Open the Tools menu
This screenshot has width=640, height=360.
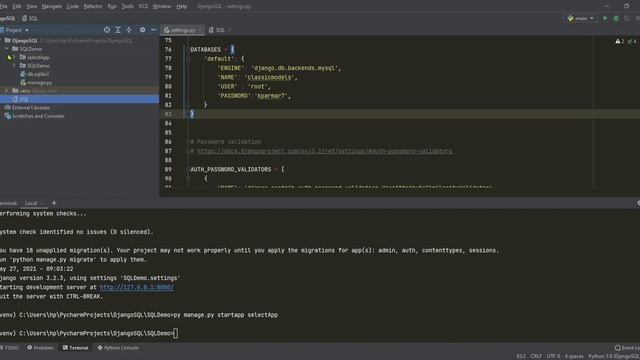[x=128, y=6]
